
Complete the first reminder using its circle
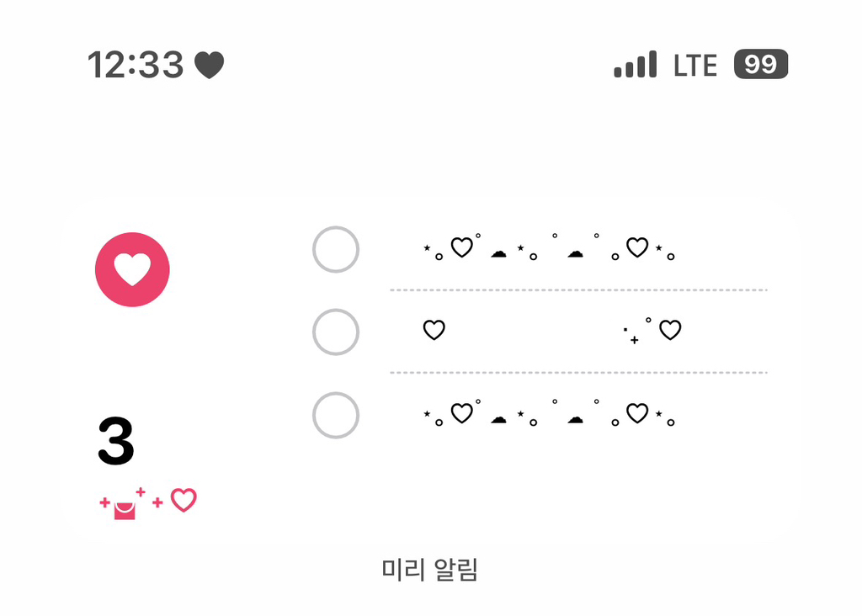coord(336,250)
